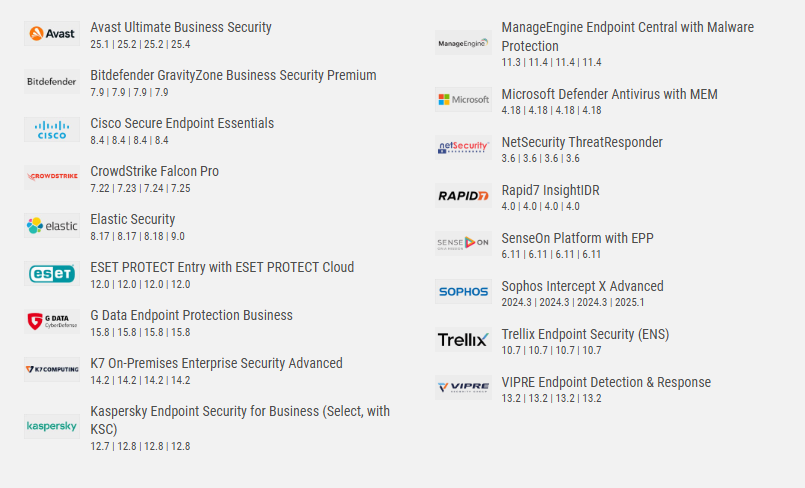Select the Cisco logo image
Screen dimensions: 805x488
52,129
